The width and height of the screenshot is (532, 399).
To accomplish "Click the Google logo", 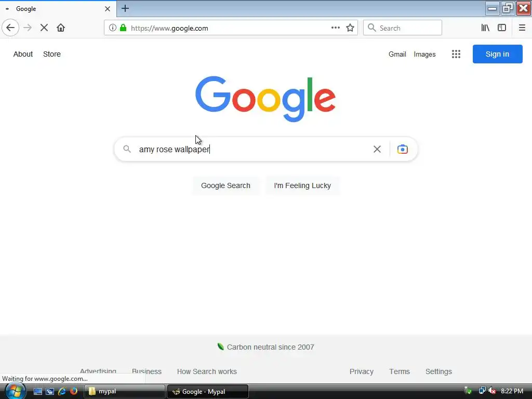I will (x=265, y=99).
